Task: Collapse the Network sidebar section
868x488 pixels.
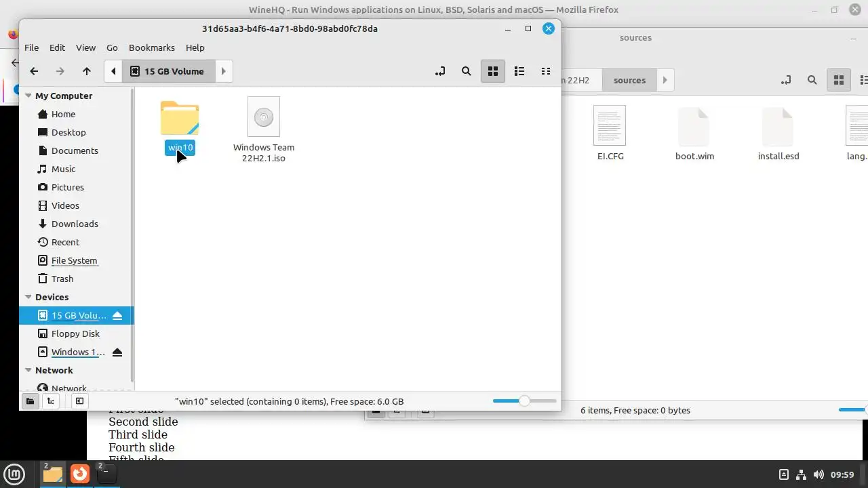Action: (28, 370)
